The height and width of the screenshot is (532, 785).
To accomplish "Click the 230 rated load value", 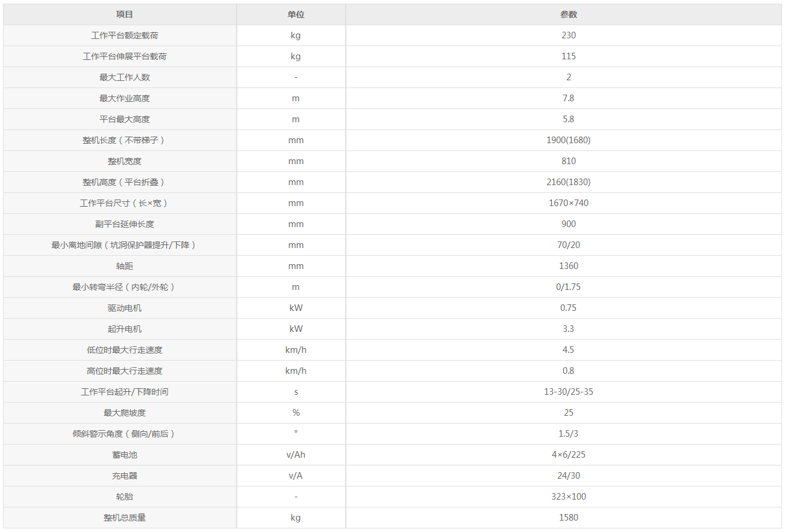I will [x=569, y=35].
